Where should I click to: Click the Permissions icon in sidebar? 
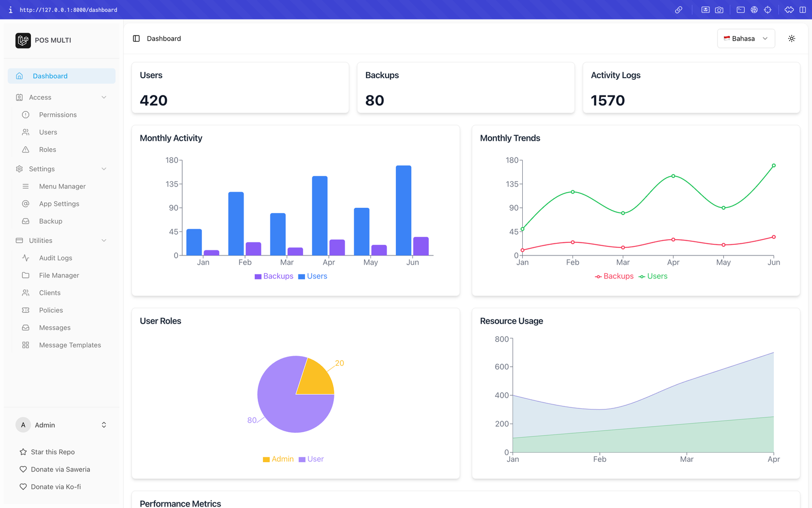point(26,115)
